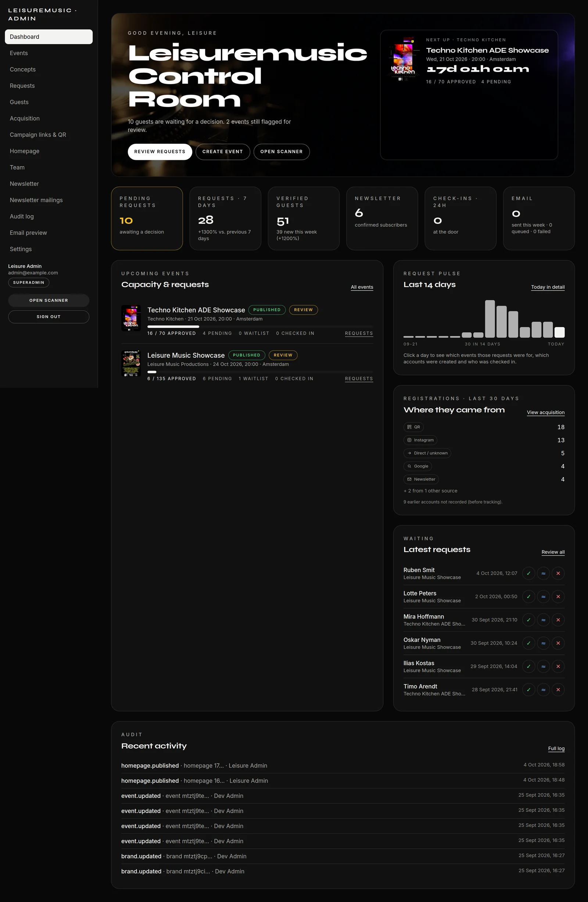Image resolution: width=588 pixels, height=902 pixels.
Task: Click Leisure Music Showcase event thumbnail
Action: pos(131,364)
